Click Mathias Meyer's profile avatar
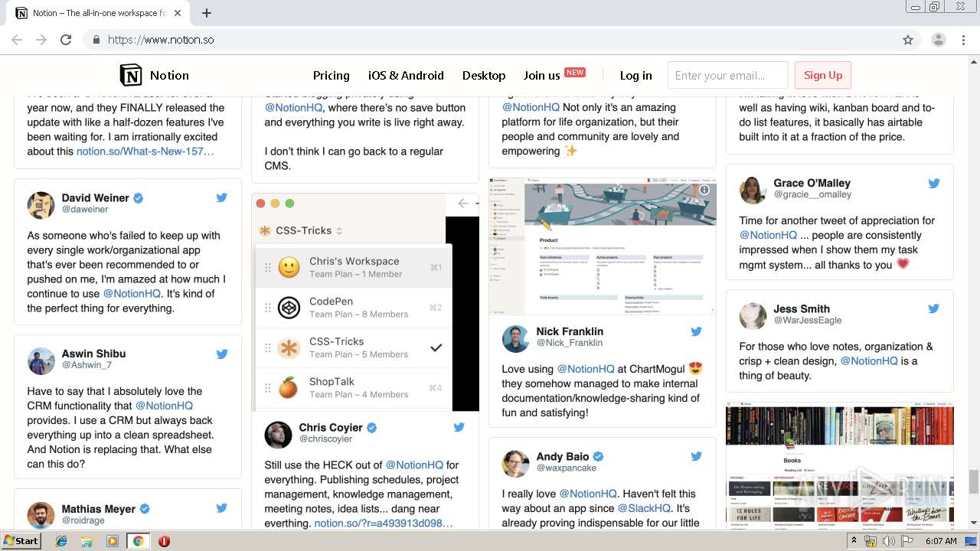This screenshot has height=551, width=980. pos(41,515)
